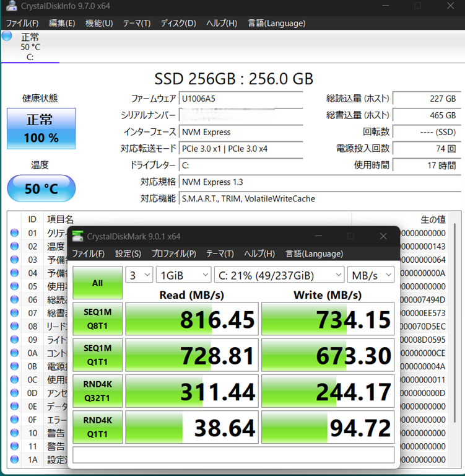Click the 38.64 RND4K Q1T1 read result

192,427
